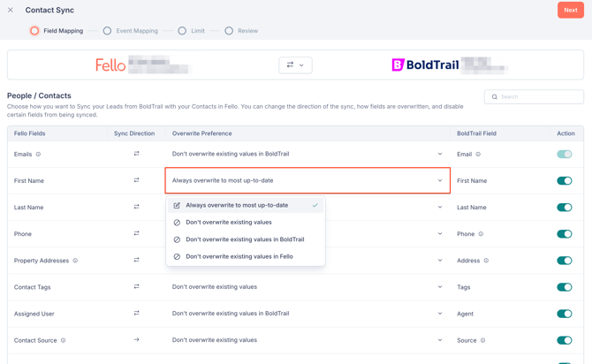The image size is (592, 364).
Task: Click Property Addresses sync direction icon
Action: (136, 260)
